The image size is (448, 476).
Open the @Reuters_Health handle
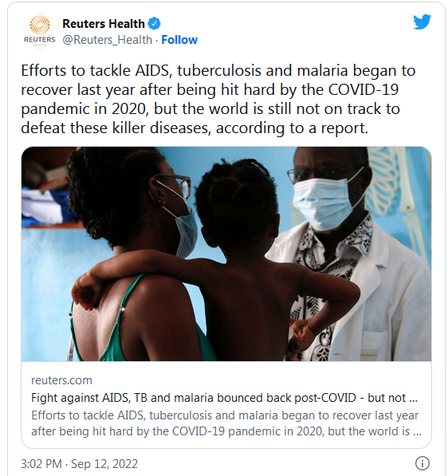tap(107, 40)
